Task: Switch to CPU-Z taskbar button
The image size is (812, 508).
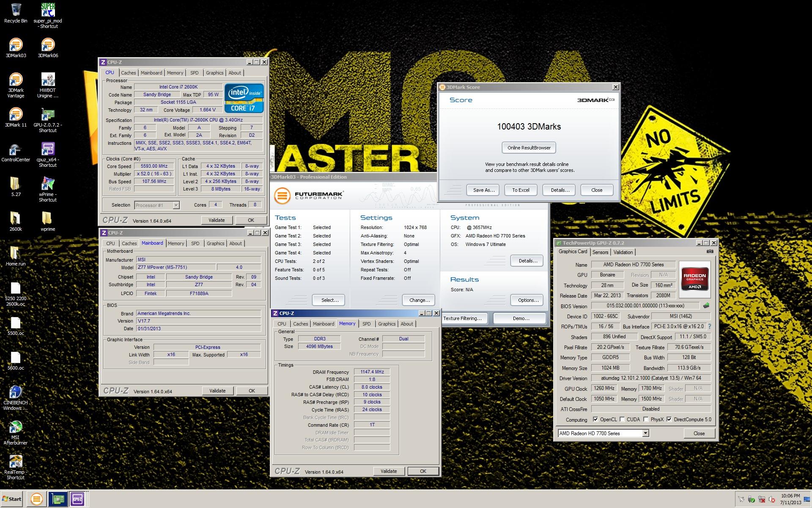Action: click(77, 499)
